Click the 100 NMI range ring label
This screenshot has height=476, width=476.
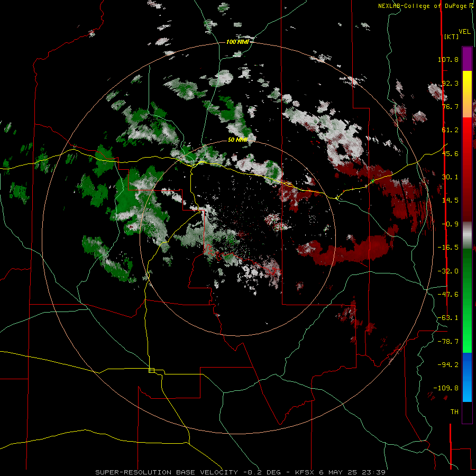[237, 42]
